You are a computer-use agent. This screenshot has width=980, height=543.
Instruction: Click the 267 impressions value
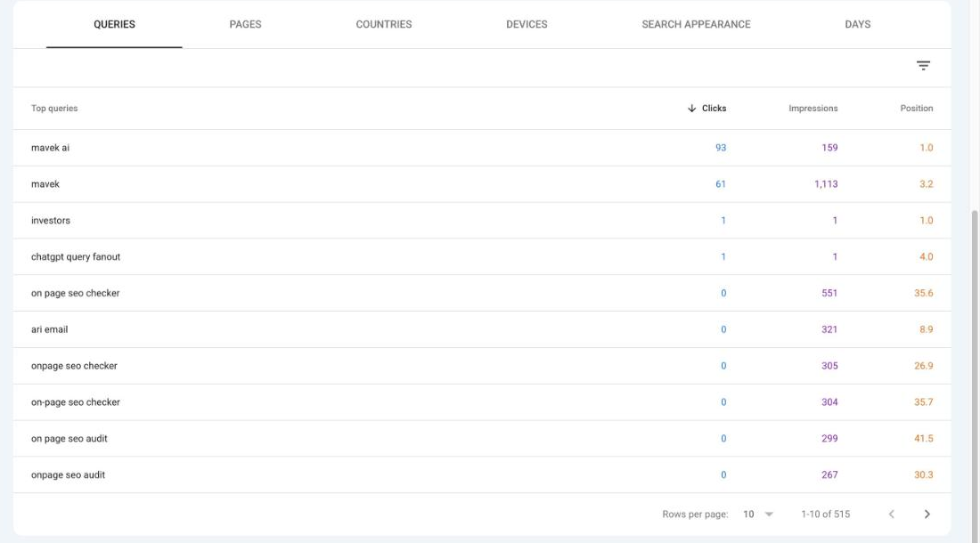[829, 474]
